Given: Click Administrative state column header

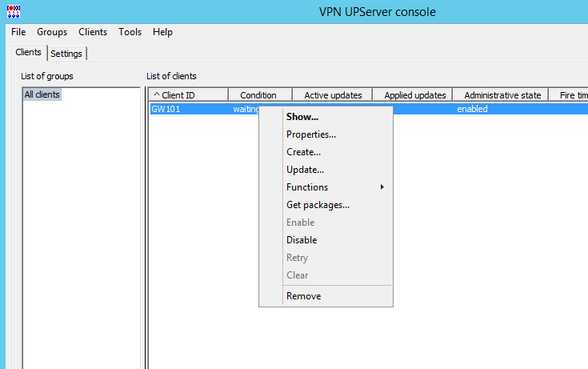Looking at the screenshot, I should [x=501, y=95].
